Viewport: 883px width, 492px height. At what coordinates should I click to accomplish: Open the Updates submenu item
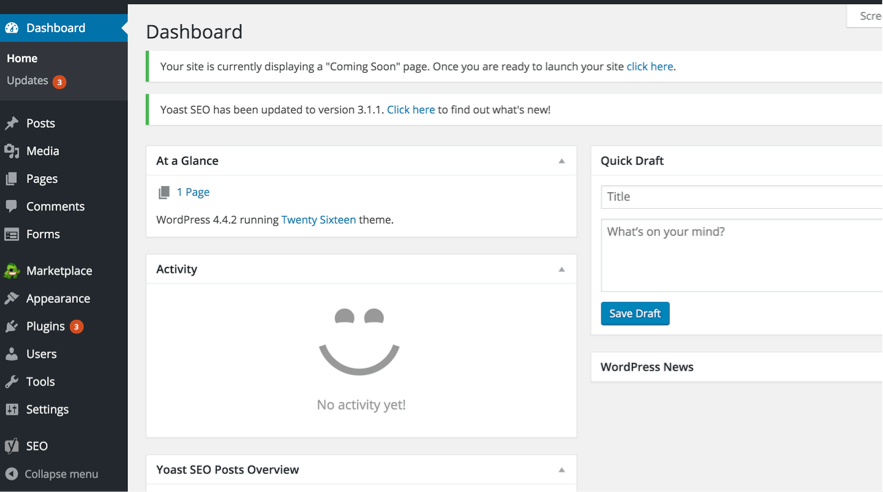click(28, 80)
